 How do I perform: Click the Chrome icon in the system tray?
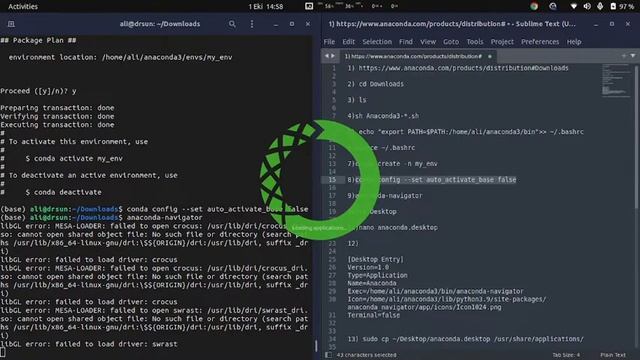pos(534,6)
